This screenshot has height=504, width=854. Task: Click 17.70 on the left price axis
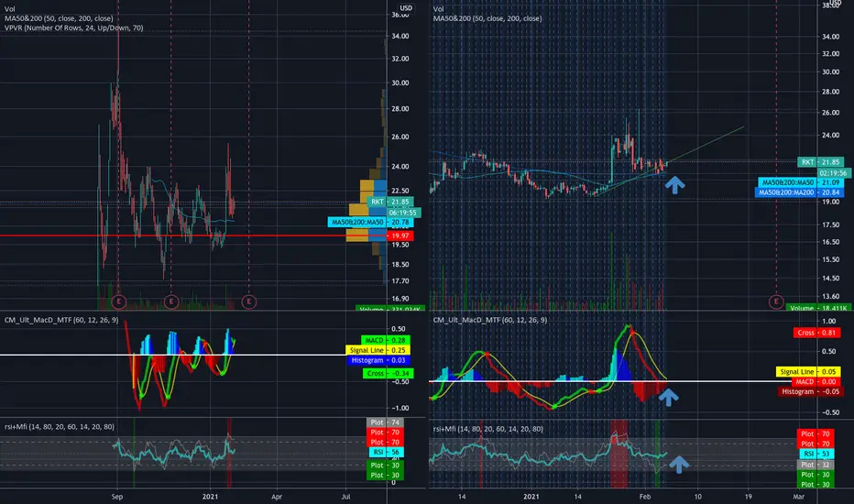coord(400,281)
